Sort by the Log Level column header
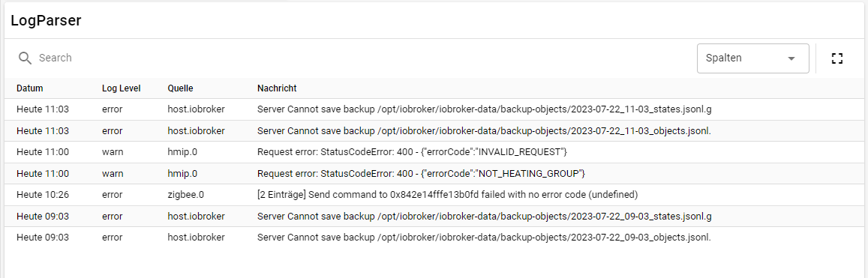 (122, 88)
